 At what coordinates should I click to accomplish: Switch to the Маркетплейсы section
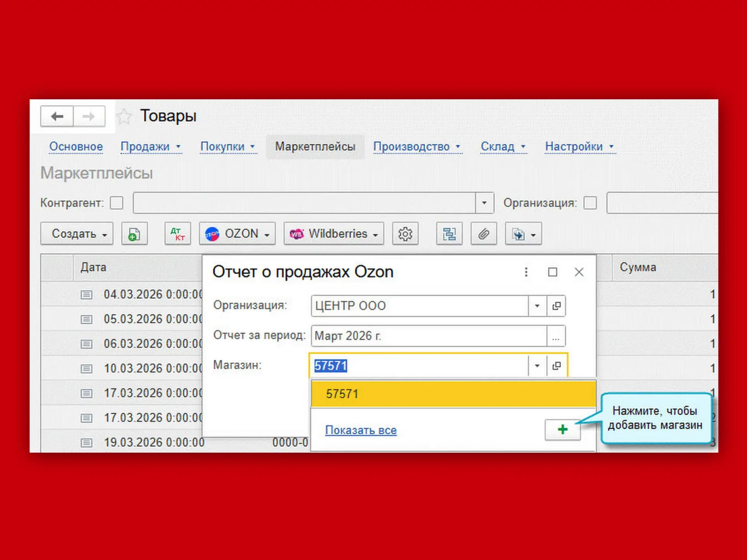click(x=315, y=147)
